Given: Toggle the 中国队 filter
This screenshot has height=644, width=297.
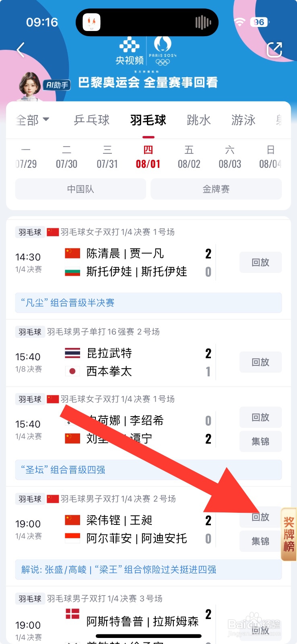Looking at the screenshot, I should (x=80, y=189).
